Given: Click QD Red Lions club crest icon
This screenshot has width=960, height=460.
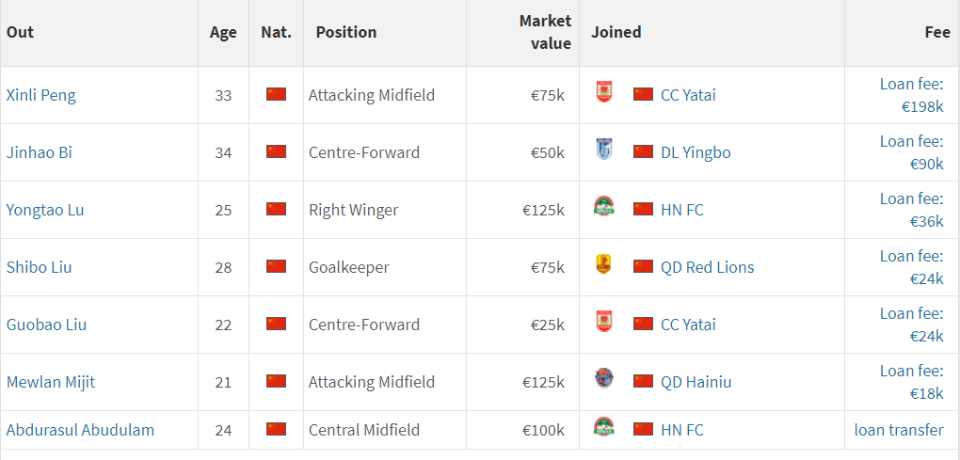Looking at the screenshot, I should point(604,264).
